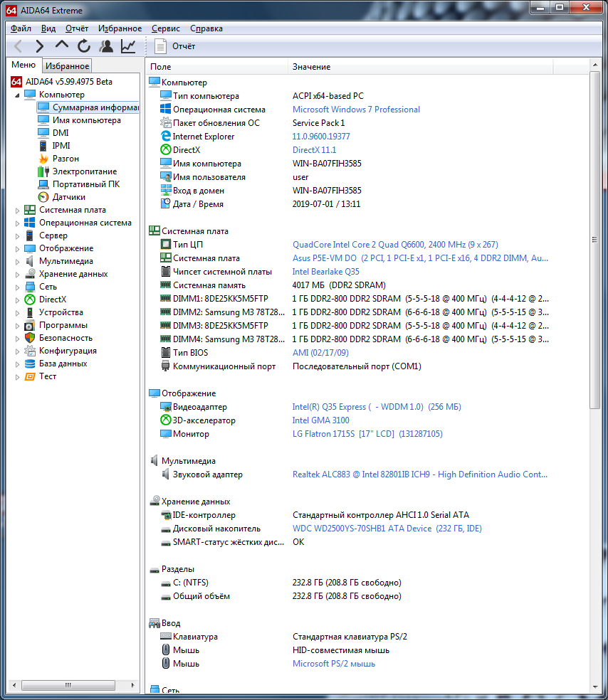Open the user profile toolbar icon
The image size is (608, 700).
pyautogui.click(x=106, y=46)
